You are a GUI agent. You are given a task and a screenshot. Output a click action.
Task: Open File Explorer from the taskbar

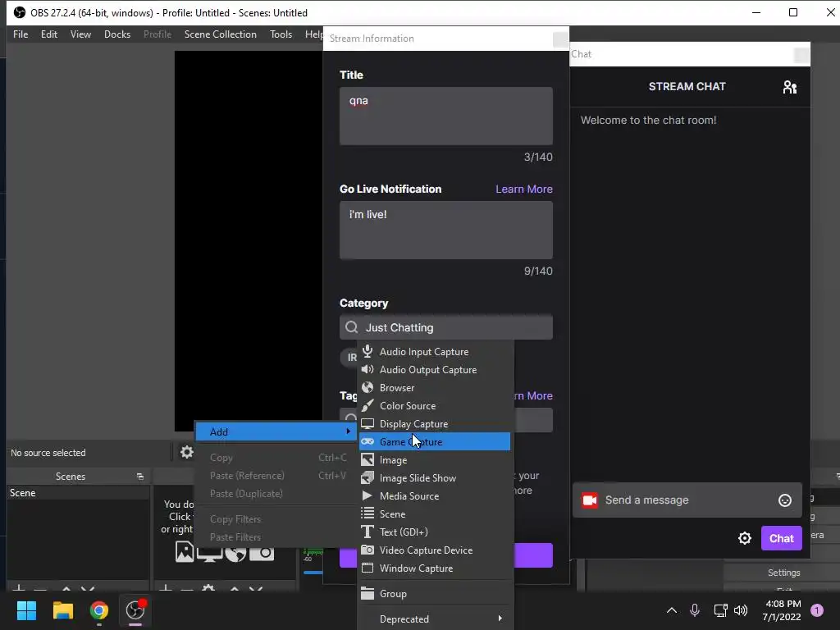coord(62,610)
